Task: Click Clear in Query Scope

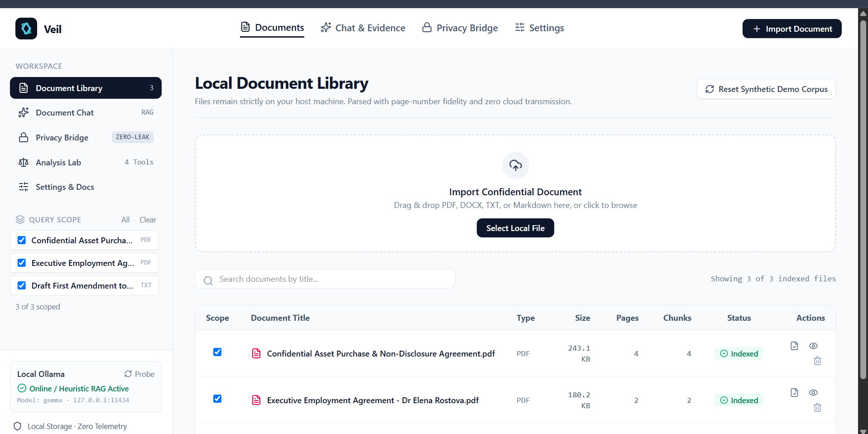Action: (148, 220)
